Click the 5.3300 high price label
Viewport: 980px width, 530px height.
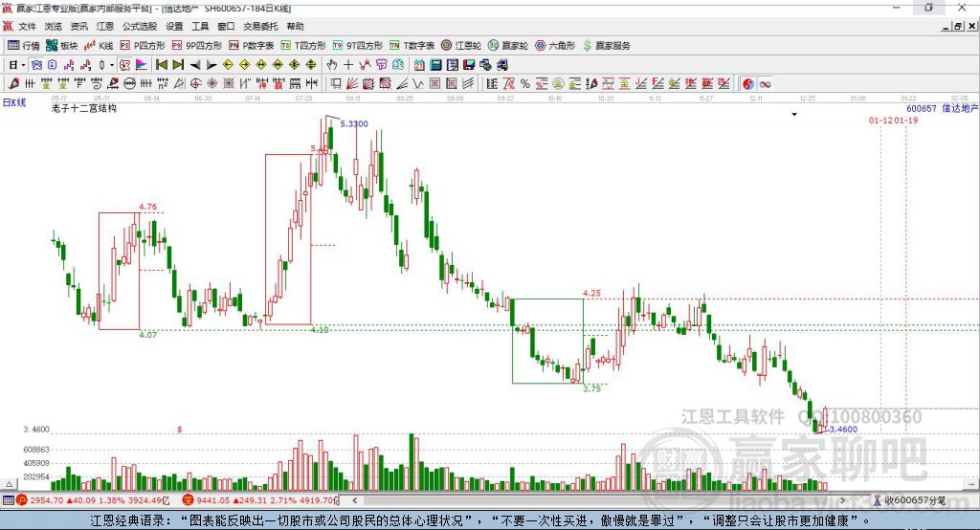(354, 123)
